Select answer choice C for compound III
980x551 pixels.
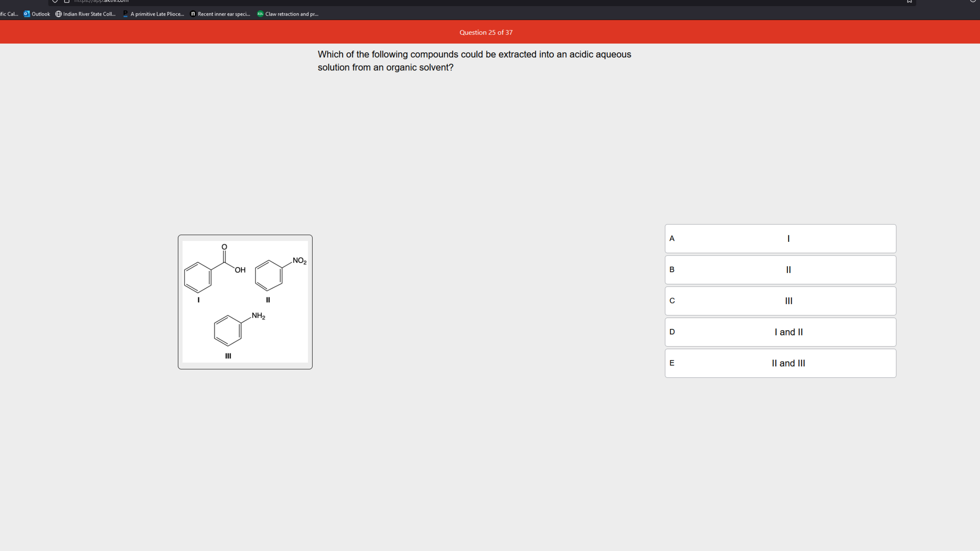tap(780, 301)
